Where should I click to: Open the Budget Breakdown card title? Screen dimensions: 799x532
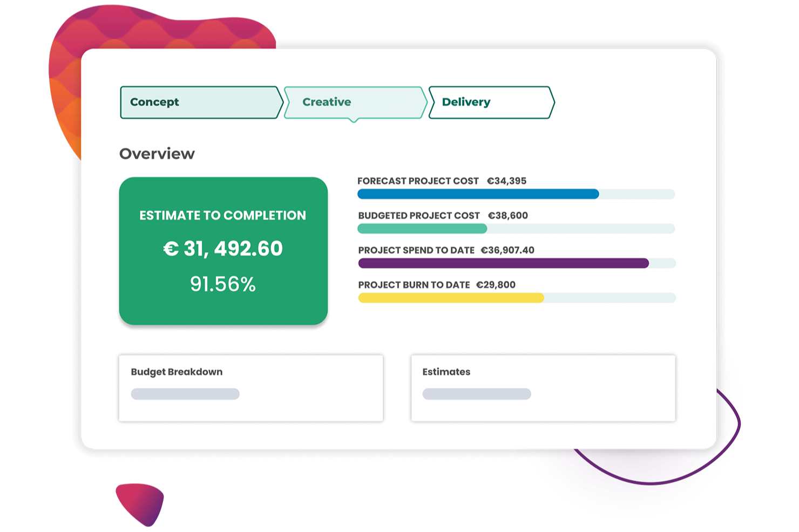click(x=177, y=372)
